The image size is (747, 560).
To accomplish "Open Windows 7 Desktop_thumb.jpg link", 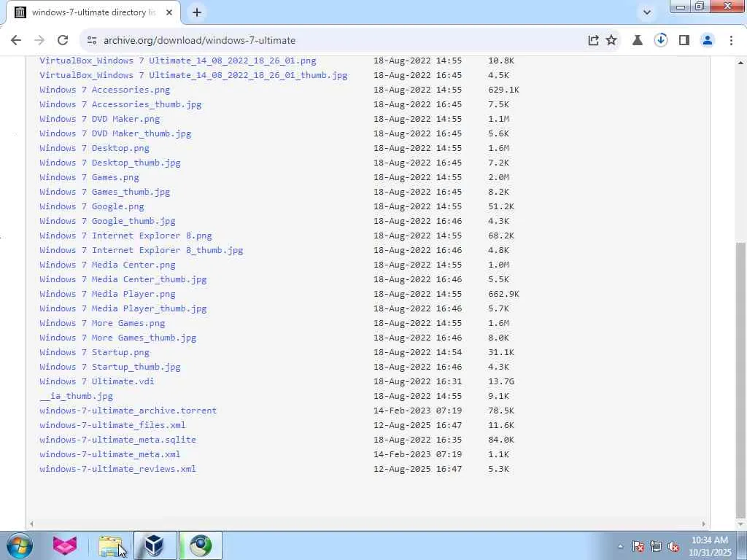I will (110, 163).
